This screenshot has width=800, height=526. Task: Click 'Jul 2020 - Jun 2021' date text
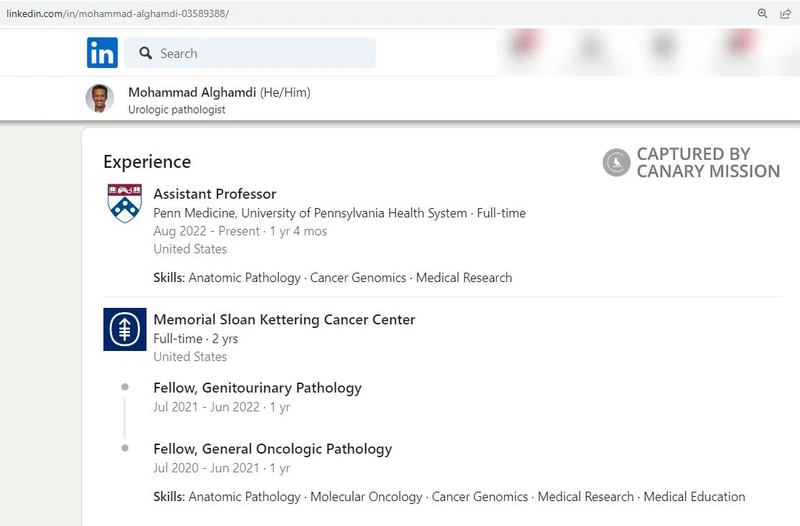pos(207,468)
